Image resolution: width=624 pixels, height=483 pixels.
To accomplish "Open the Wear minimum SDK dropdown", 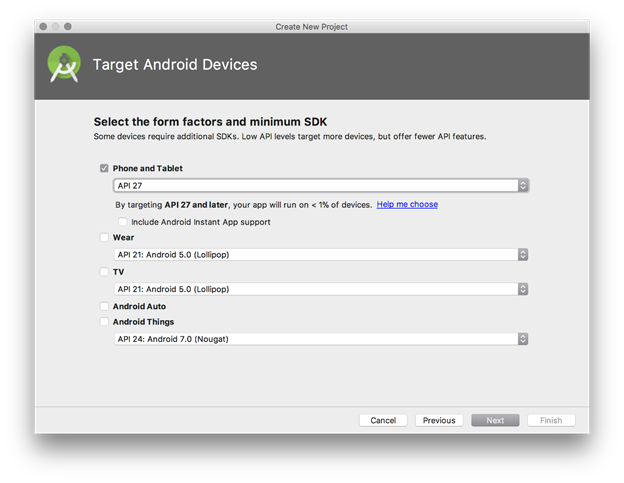I will (x=321, y=255).
